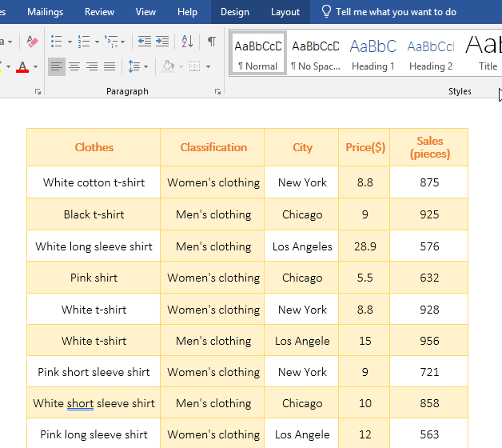Click the Sort A-Z icon
The height and width of the screenshot is (448, 502).
click(x=187, y=42)
